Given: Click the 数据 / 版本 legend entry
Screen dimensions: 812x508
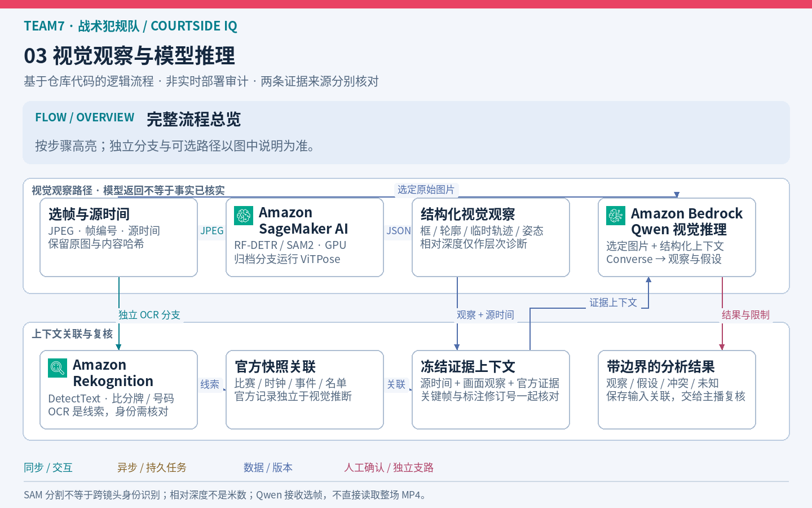Looking at the screenshot, I should [x=268, y=467].
